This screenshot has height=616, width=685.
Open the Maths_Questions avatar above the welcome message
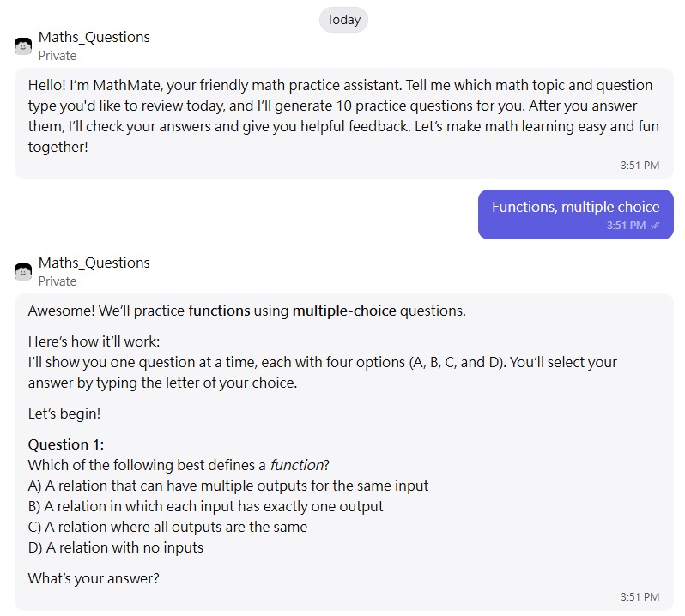pos(23,45)
